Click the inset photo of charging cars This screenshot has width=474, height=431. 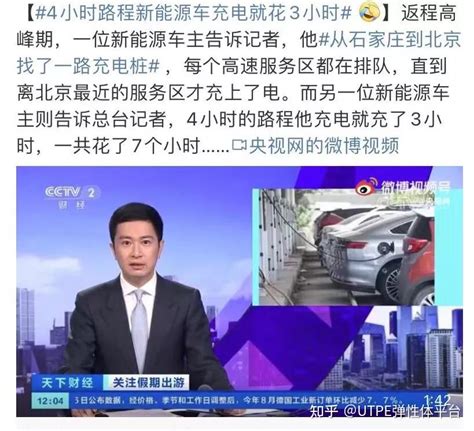343,247
